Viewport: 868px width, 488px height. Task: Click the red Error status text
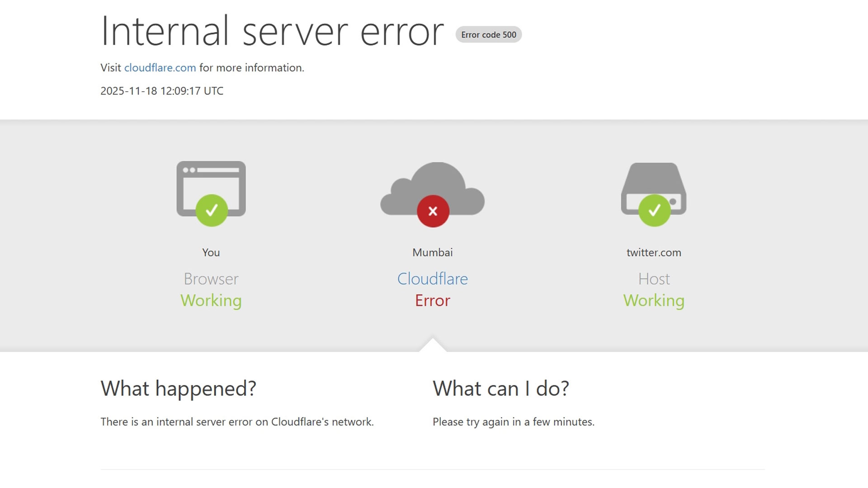point(432,300)
